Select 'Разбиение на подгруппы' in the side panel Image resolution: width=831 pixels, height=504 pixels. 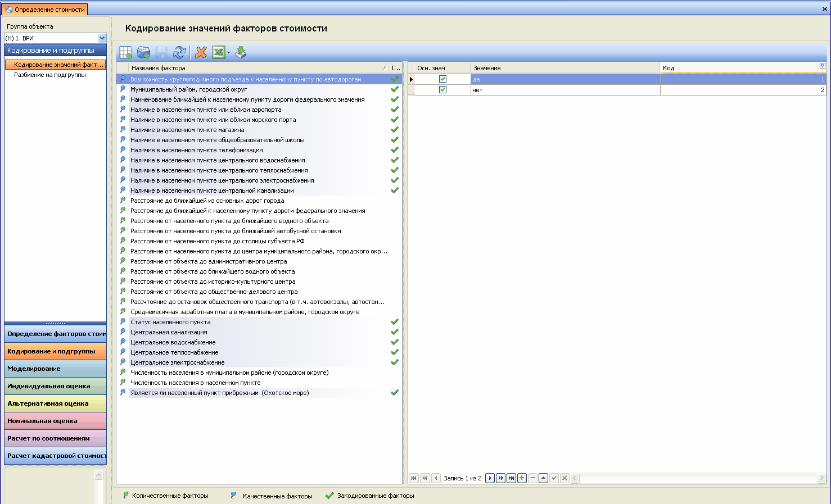(50, 75)
